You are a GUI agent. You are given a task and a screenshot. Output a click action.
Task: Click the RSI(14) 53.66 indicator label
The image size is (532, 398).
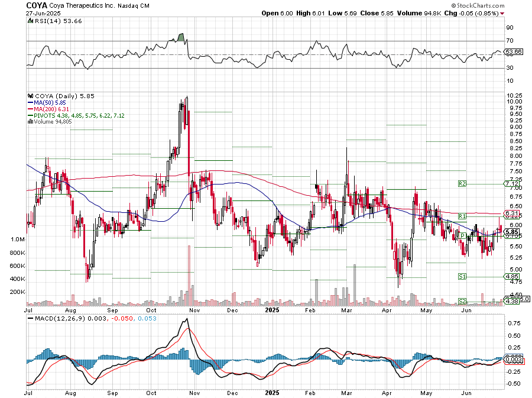point(59,21)
